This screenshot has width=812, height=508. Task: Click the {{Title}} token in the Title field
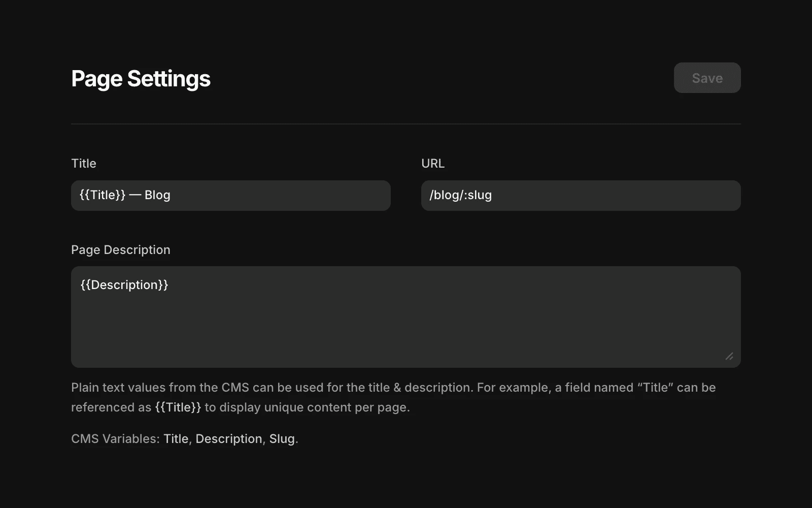(x=102, y=195)
